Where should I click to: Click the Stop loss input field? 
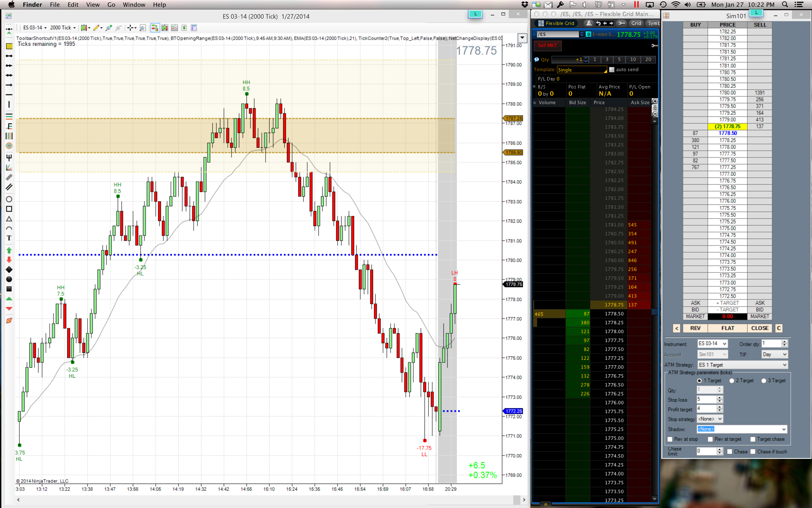click(x=707, y=399)
